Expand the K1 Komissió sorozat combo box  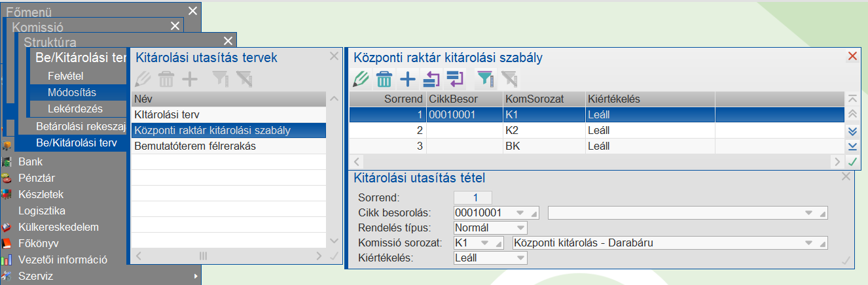(486, 243)
